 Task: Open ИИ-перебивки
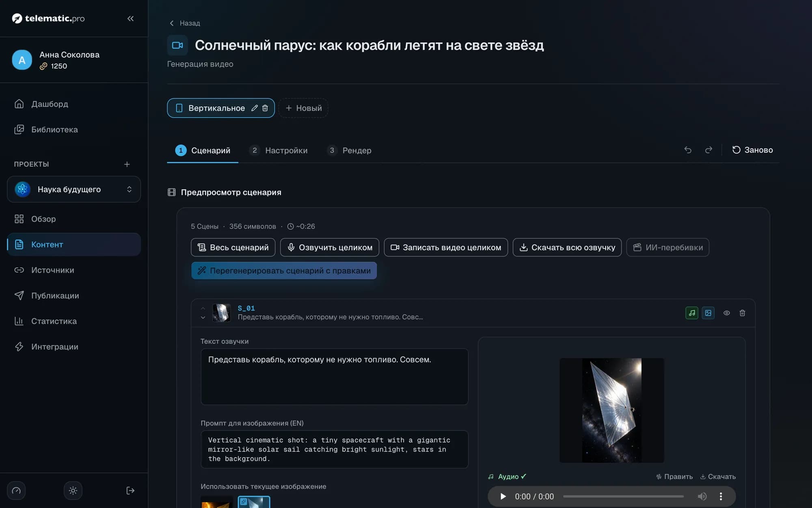point(668,247)
